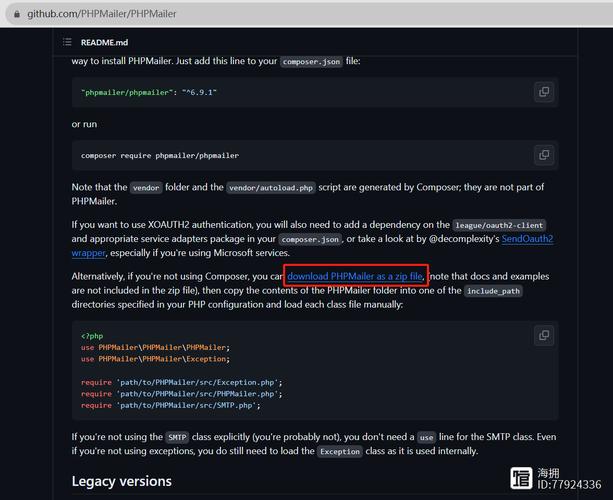Click the line requiring SMTP.php
This screenshot has width=613, height=500.
click(x=170, y=406)
